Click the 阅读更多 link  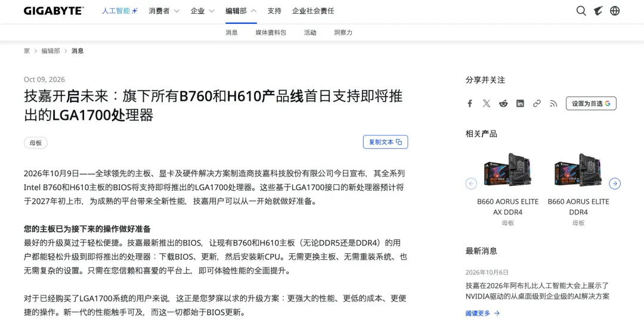pyautogui.click(x=482, y=313)
